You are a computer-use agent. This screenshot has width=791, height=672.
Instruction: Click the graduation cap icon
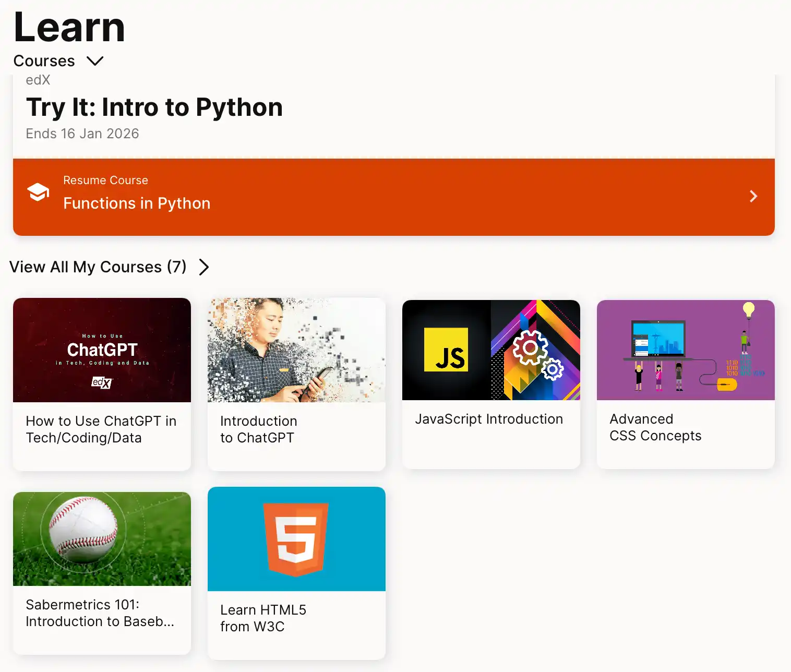[38, 192]
